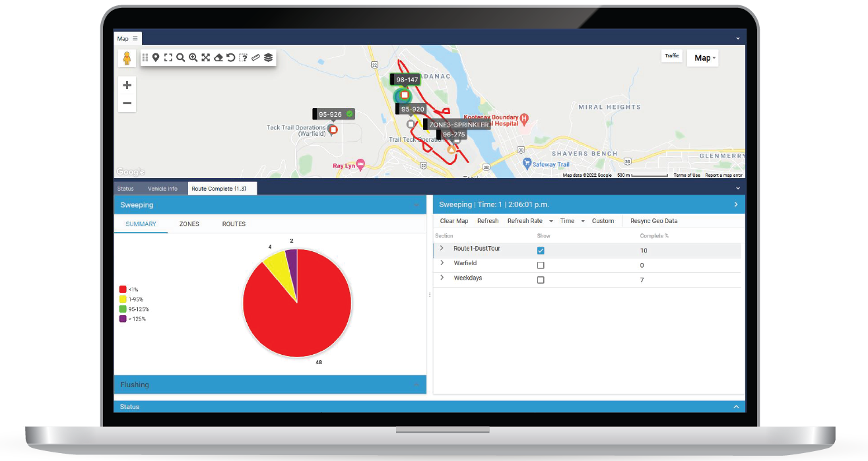The image size is (868, 461).
Task: Click the purple >125% legend swatch
Action: click(x=123, y=319)
